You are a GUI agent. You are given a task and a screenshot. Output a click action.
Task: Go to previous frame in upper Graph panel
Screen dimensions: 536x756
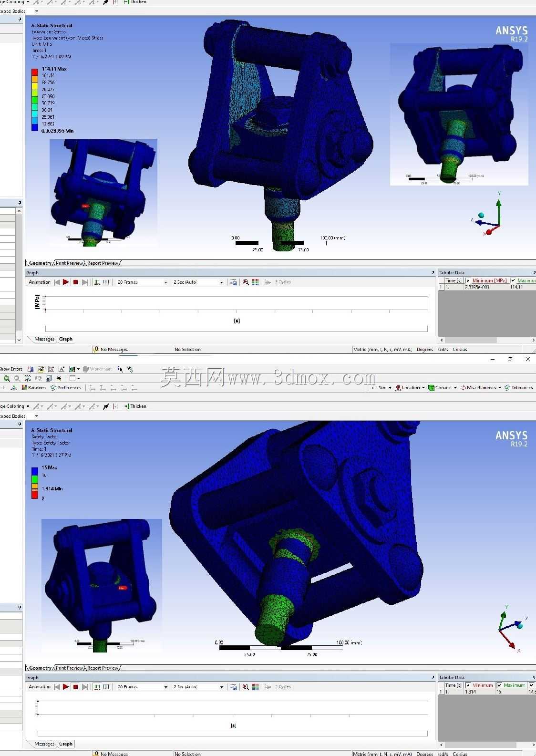pos(57,282)
